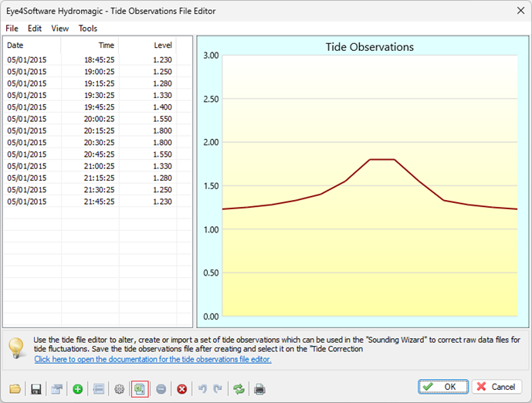
Task: Open the View menu
Action: tap(60, 29)
